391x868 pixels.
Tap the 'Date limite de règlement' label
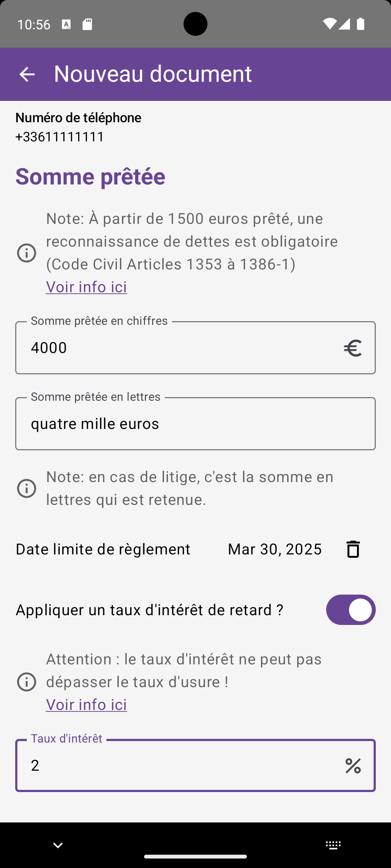coord(103,549)
